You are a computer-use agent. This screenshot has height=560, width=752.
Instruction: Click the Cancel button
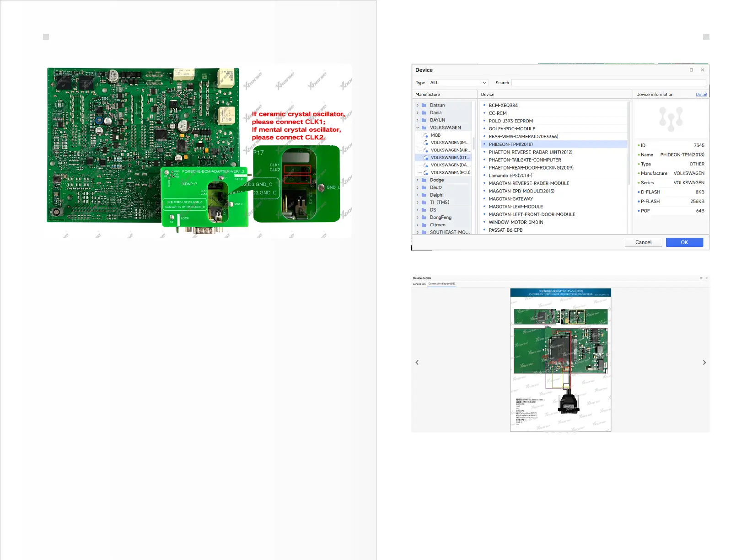(x=643, y=242)
